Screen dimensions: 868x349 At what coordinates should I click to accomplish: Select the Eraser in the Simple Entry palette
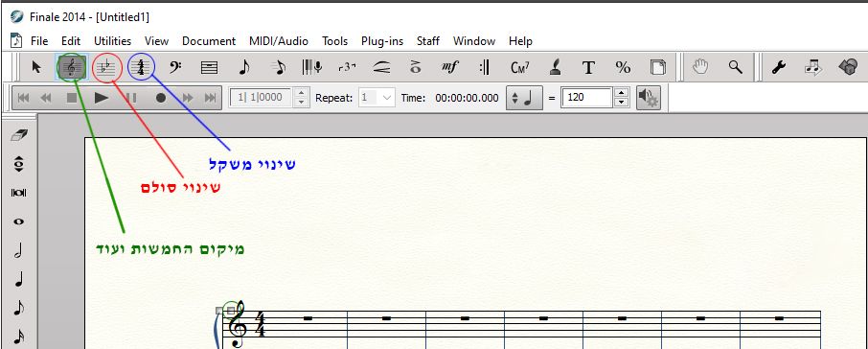tap(19, 135)
